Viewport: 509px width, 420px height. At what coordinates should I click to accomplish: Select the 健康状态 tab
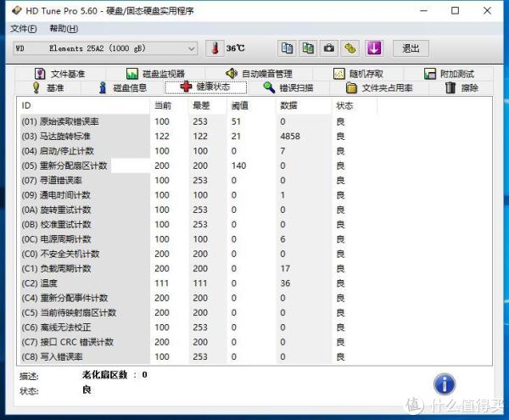[x=205, y=87]
